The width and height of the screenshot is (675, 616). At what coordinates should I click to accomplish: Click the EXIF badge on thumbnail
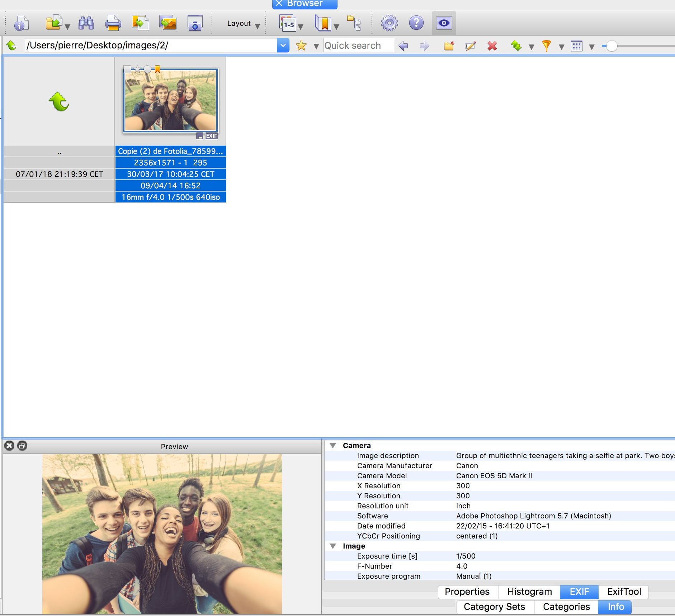211,136
